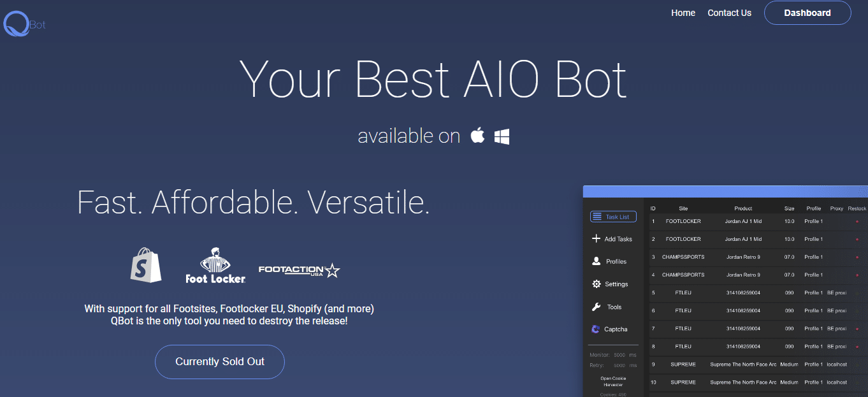Viewport: 868px width, 397px height.
Task: Toggle the Restock dot in row 2
Action: point(857,240)
